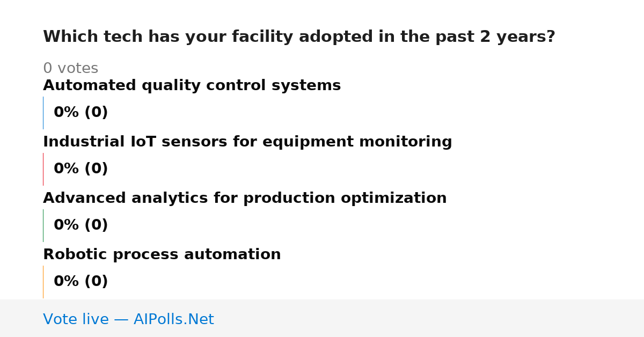Click the green bar for Advanced analytics

(x=43, y=225)
